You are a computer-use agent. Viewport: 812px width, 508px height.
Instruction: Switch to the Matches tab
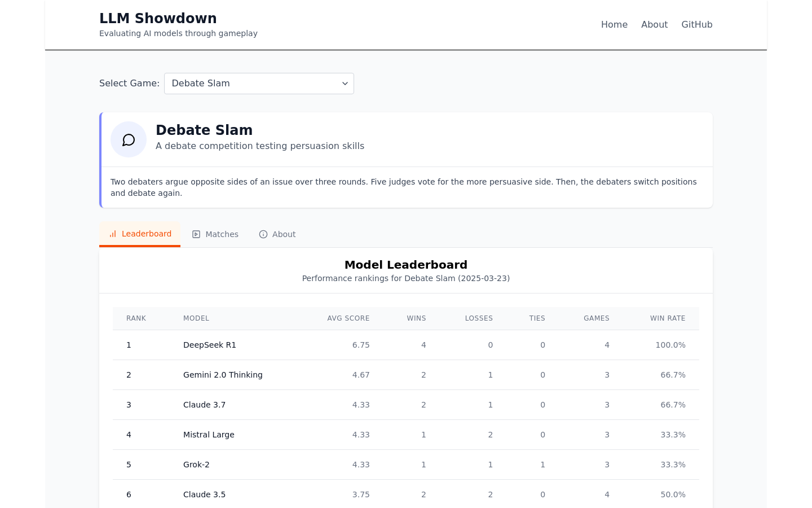[x=215, y=234]
